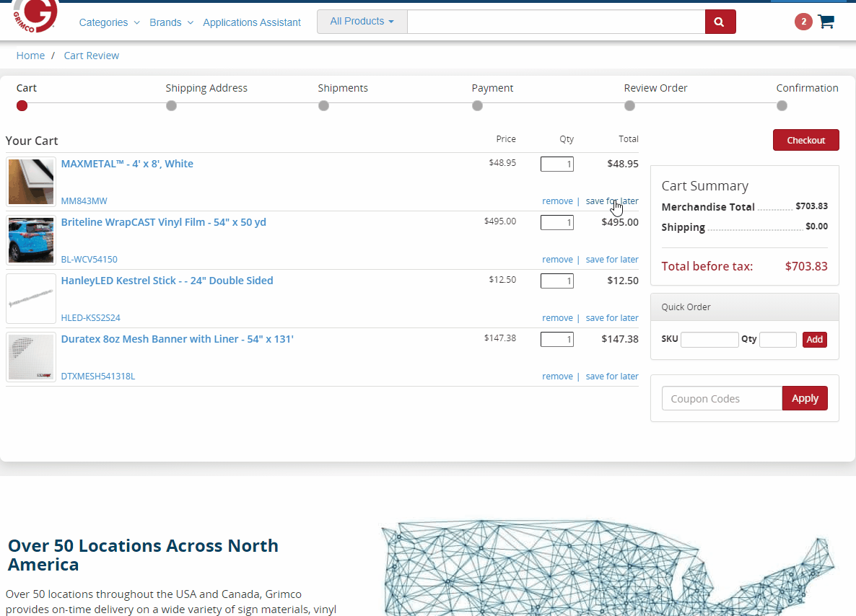Expand the Categories dropdown
Screen dimensions: 856x616
[109, 22]
